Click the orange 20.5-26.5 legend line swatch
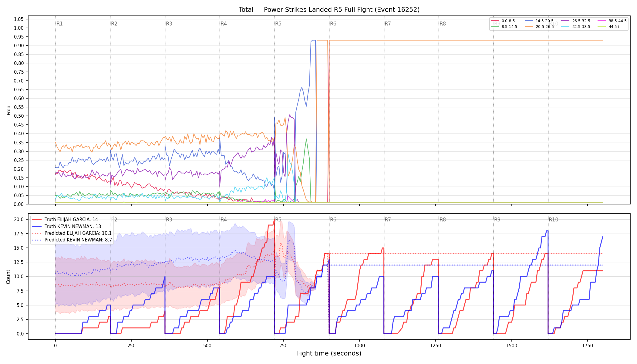Screen dimensions: 637x364 coord(529,27)
